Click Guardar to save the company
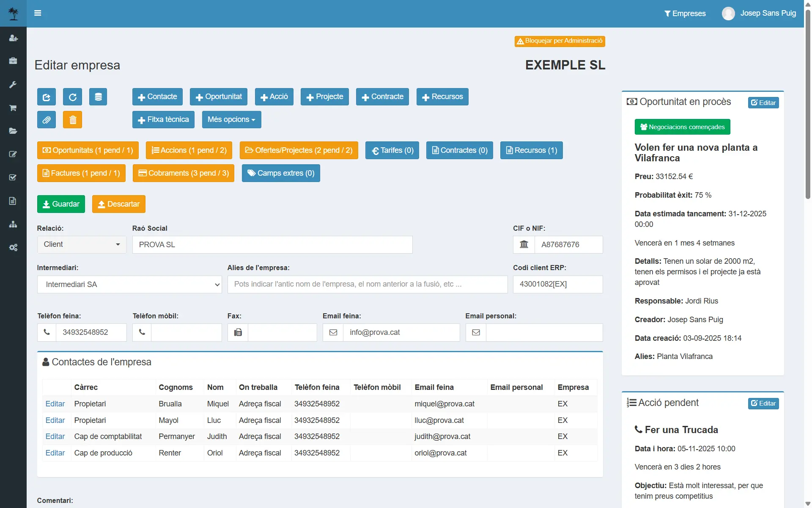Screen dimensions: 812x508 [61, 204]
